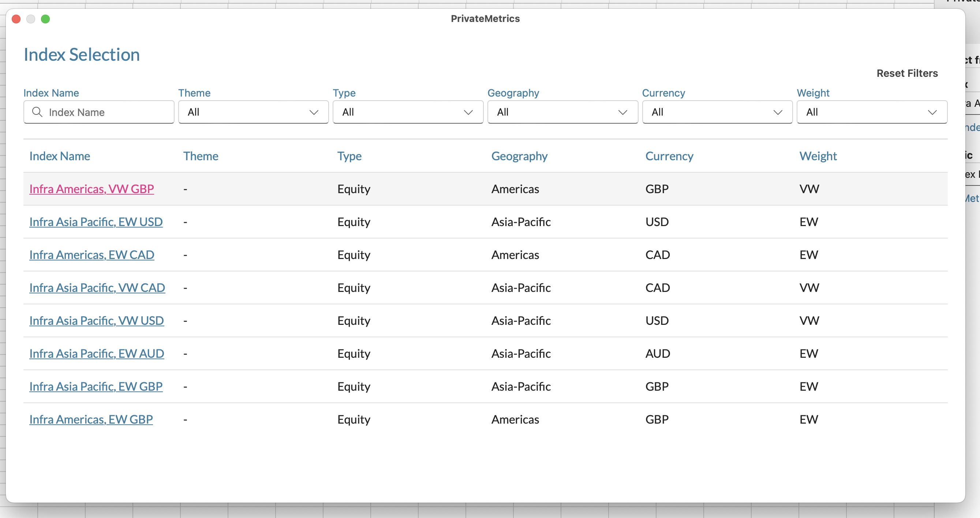
Task: Click the green maximize window button
Action: (x=45, y=19)
